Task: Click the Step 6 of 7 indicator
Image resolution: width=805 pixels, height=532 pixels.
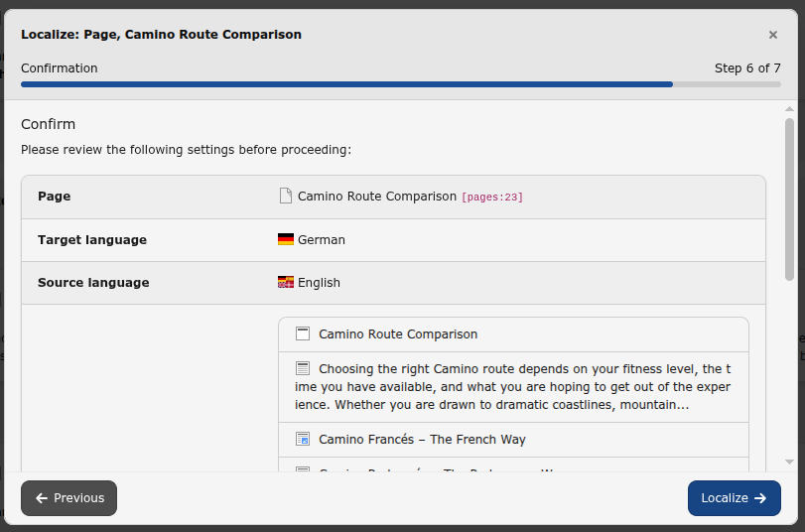Action: coord(747,68)
